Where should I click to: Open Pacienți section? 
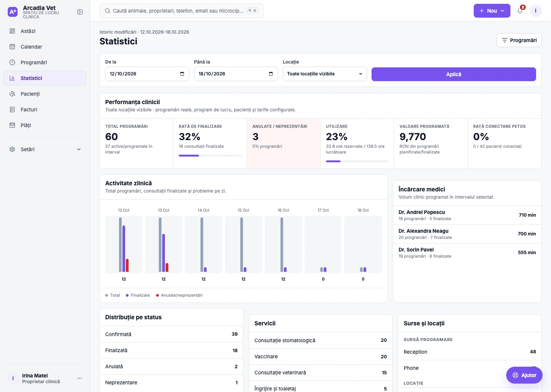pyautogui.click(x=45, y=94)
